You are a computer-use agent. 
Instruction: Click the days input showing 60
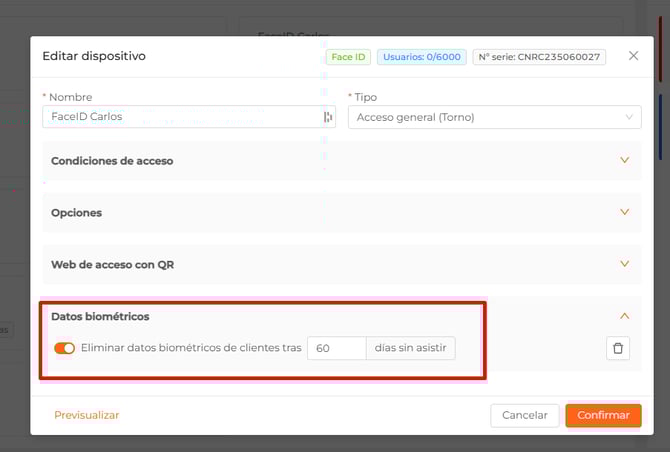336,348
